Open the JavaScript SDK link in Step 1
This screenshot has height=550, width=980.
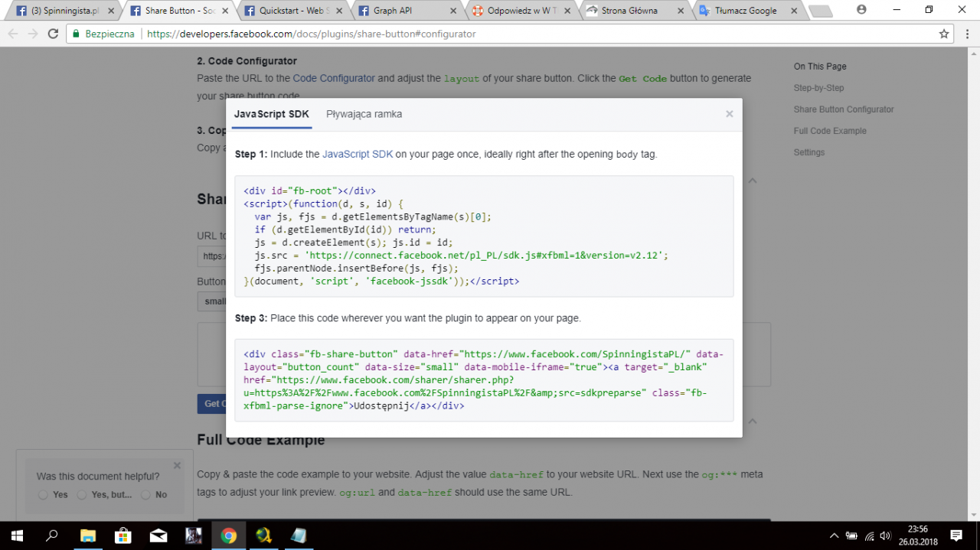pos(358,154)
